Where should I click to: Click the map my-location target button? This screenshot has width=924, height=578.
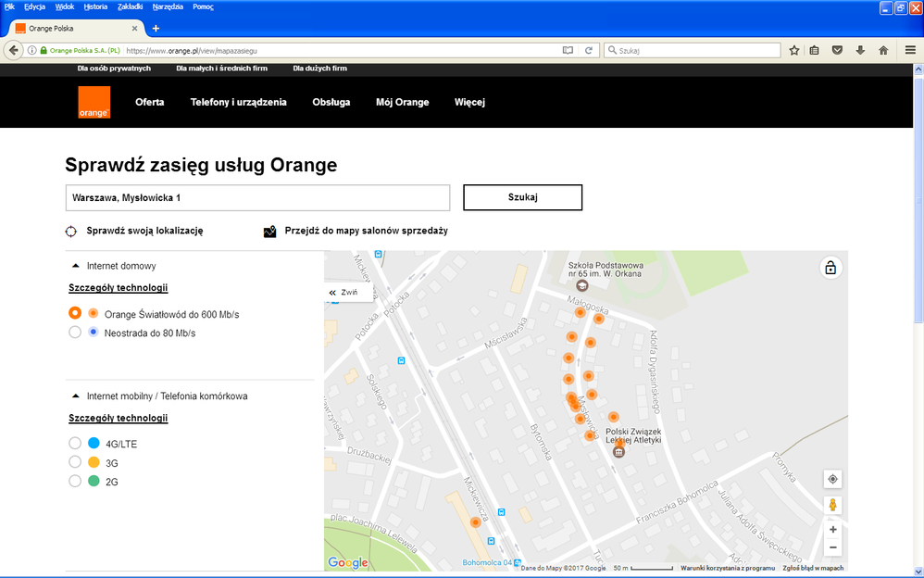point(832,479)
